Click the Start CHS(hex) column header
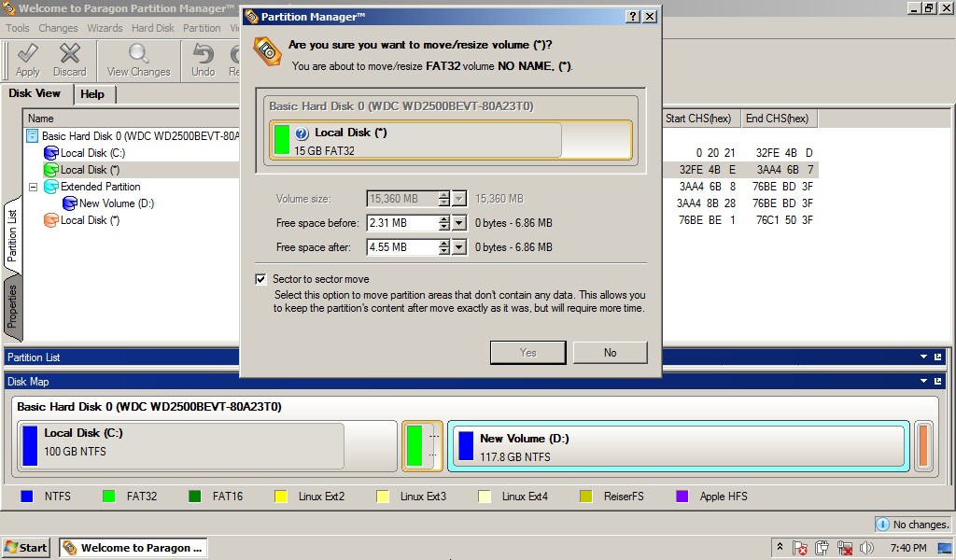This screenshot has height=560, width=956. pos(700,119)
